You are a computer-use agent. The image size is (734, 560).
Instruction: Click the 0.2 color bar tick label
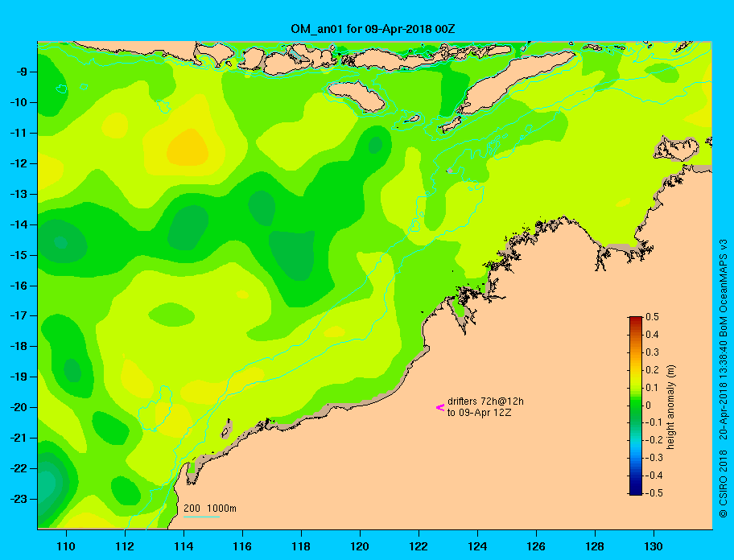click(653, 370)
